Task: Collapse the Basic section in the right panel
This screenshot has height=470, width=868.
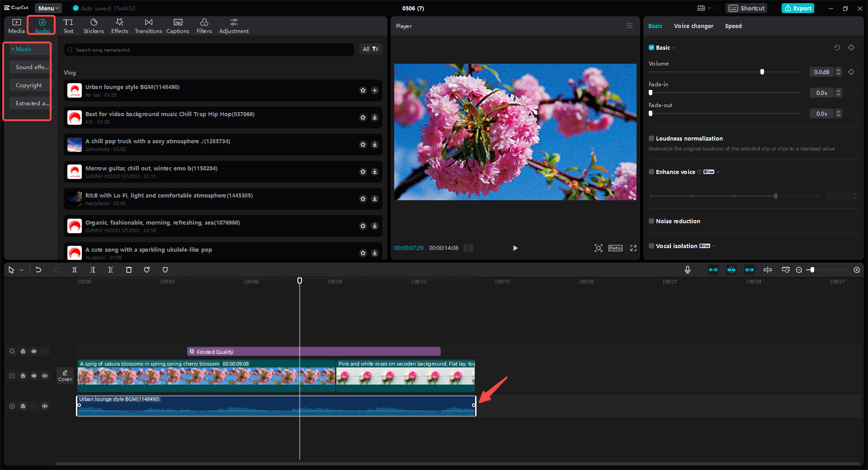Action: pyautogui.click(x=673, y=47)
